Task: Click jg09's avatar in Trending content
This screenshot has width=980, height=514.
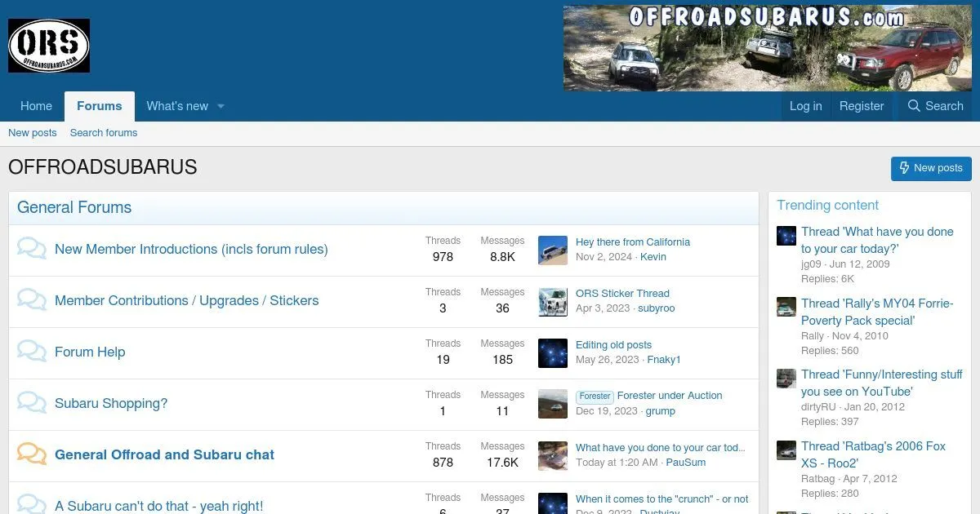Action: point(786,236)
